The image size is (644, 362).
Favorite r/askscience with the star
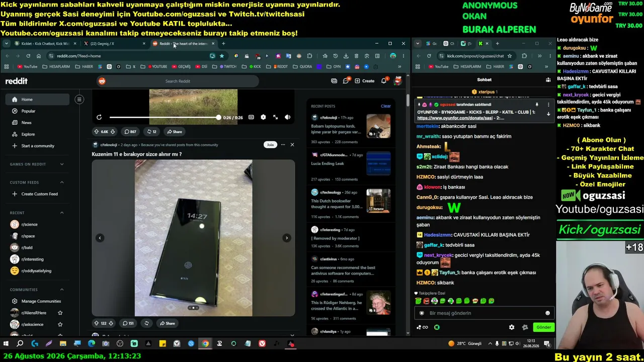(60, 324)
